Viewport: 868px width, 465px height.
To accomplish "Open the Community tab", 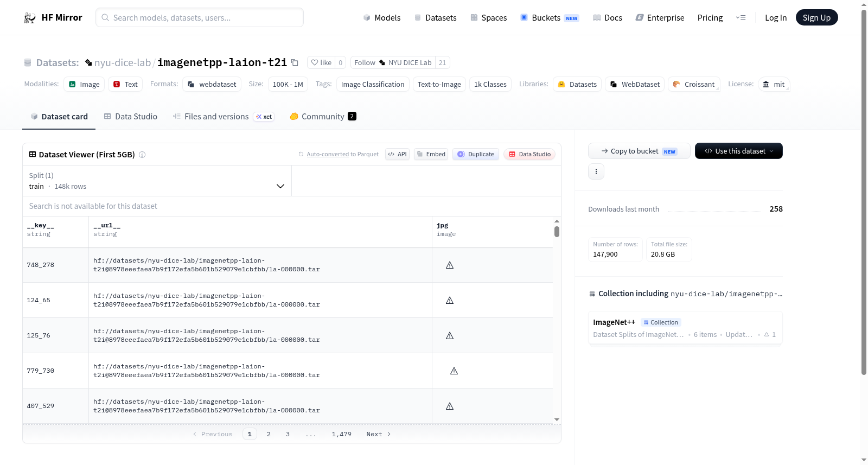I will 323,117.
